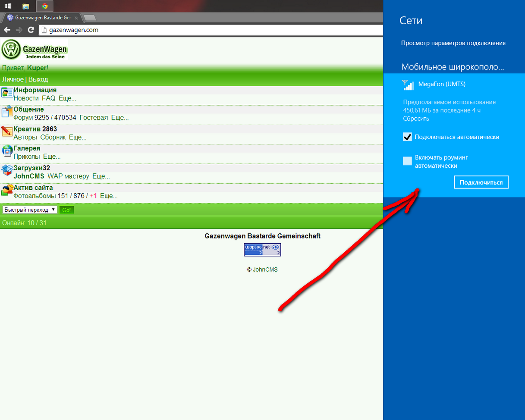Viewport: 525px width, 420px height.
Task: Click the Креатив 2863 heading
Action: (35, 129)
